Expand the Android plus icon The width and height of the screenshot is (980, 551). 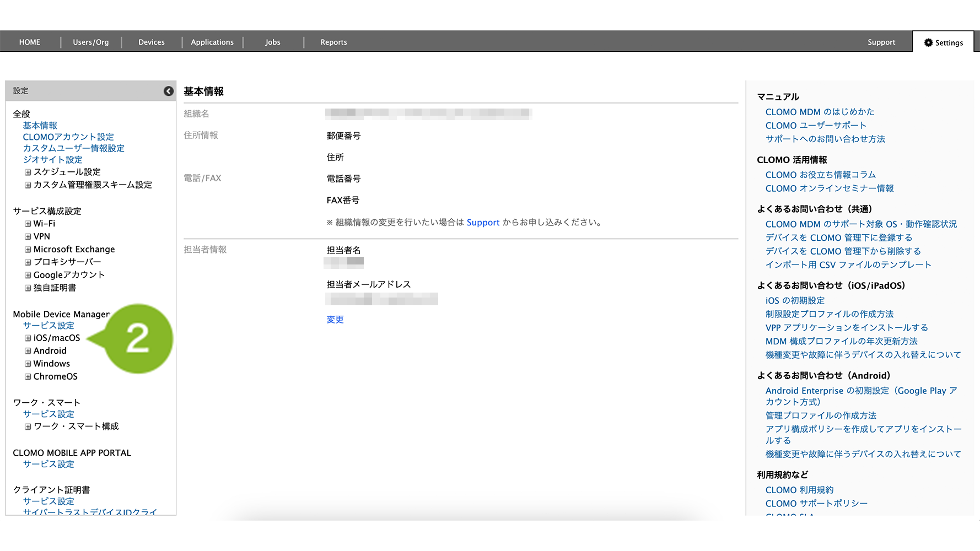pyautogui.click(x=28, y=351)
